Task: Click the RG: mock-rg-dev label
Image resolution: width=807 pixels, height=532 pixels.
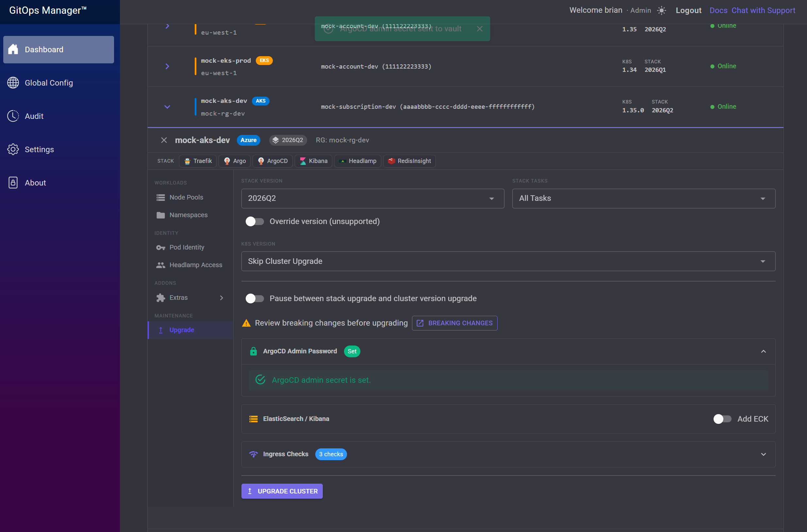Action: coord(342,140)
